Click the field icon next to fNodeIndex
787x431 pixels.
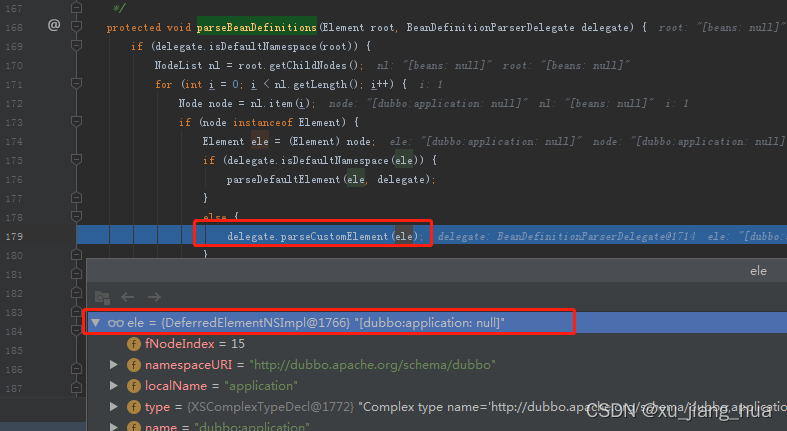[x=134, y=344]
